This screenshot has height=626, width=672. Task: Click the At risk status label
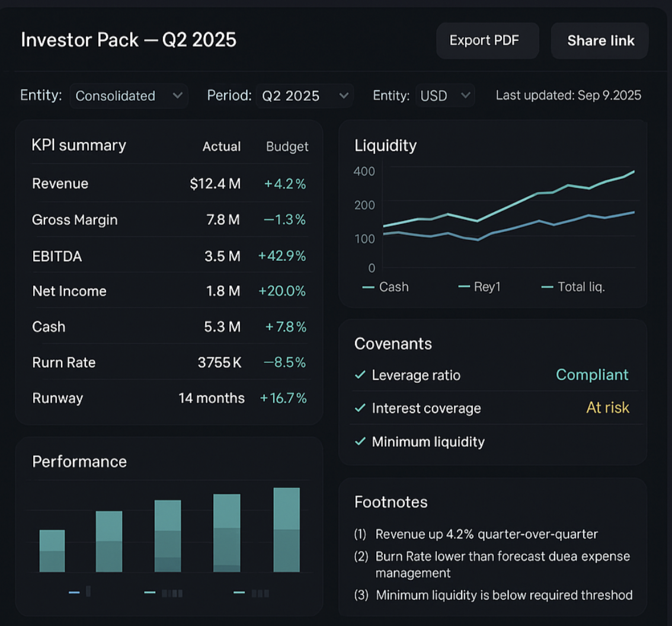tap(607, 408)
